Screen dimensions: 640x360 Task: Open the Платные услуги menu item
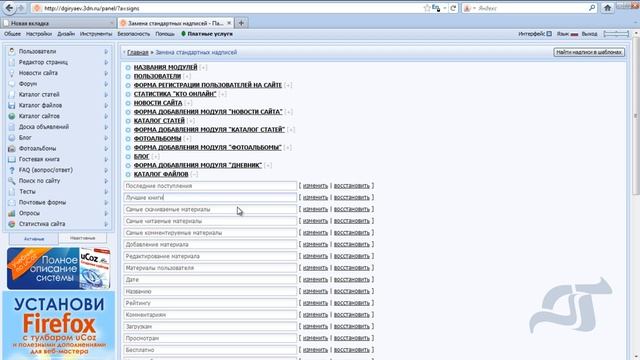[210, 34]
